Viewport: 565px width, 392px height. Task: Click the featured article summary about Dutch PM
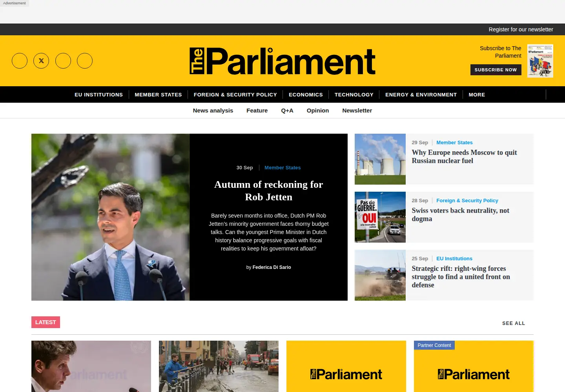pos(269,232)
